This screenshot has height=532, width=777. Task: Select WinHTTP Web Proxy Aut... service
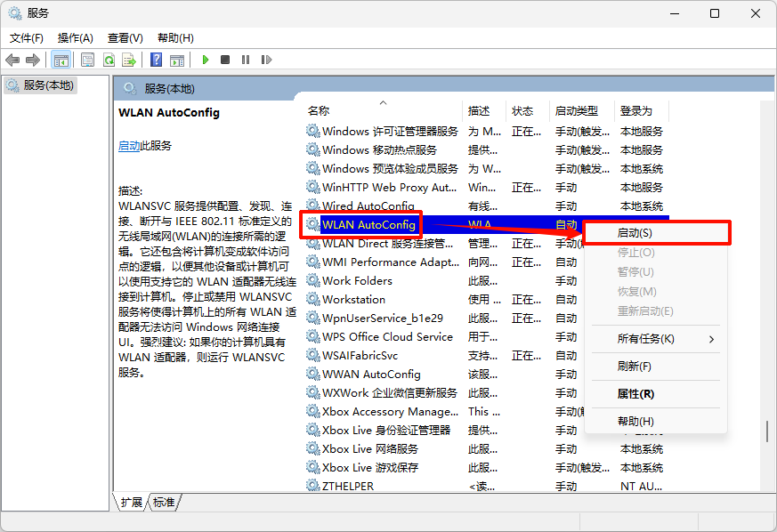pyautogui.click(x=389, y=187)
